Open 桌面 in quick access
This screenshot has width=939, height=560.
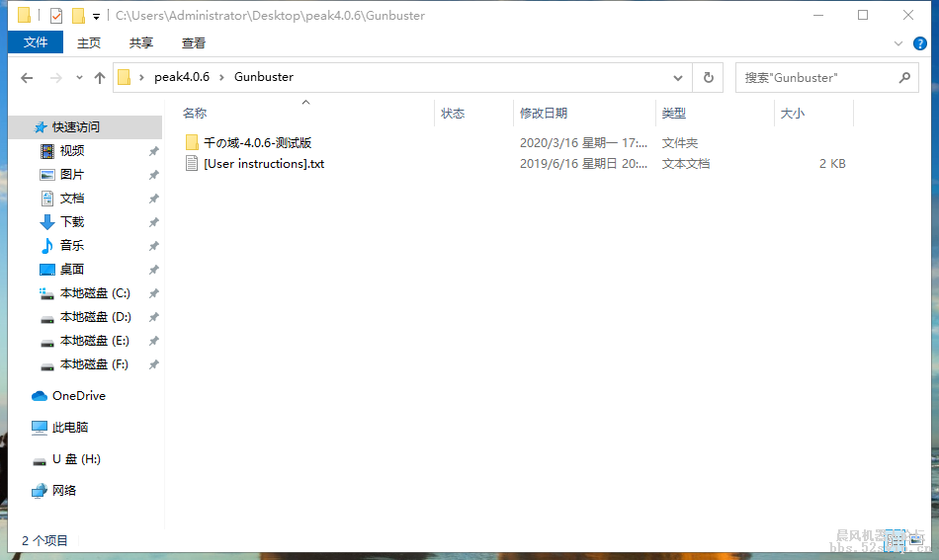(72, 270)
